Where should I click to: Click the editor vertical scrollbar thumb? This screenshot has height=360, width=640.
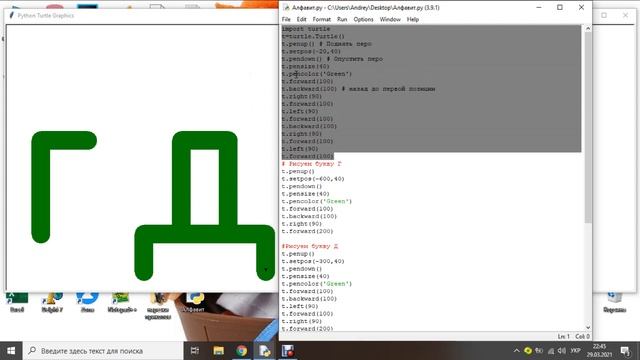[588, 127]
